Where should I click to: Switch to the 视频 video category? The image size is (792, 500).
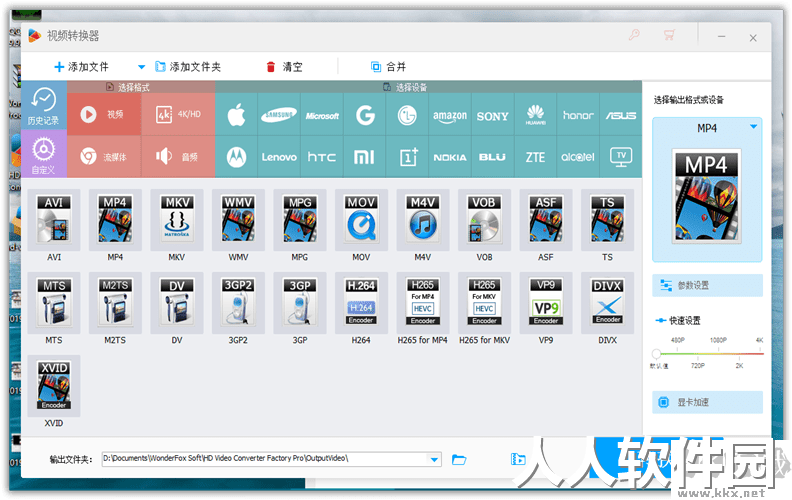coord(104,115)
